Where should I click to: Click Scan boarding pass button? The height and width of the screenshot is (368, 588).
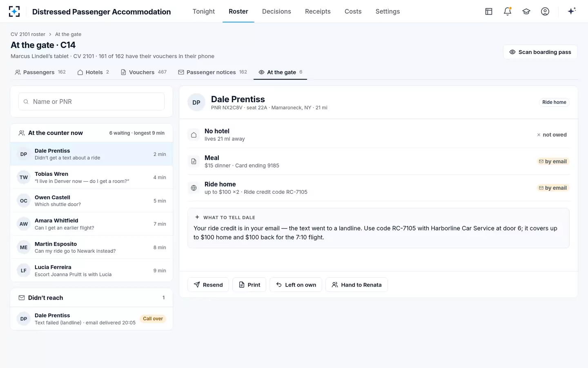pos(540,52)
